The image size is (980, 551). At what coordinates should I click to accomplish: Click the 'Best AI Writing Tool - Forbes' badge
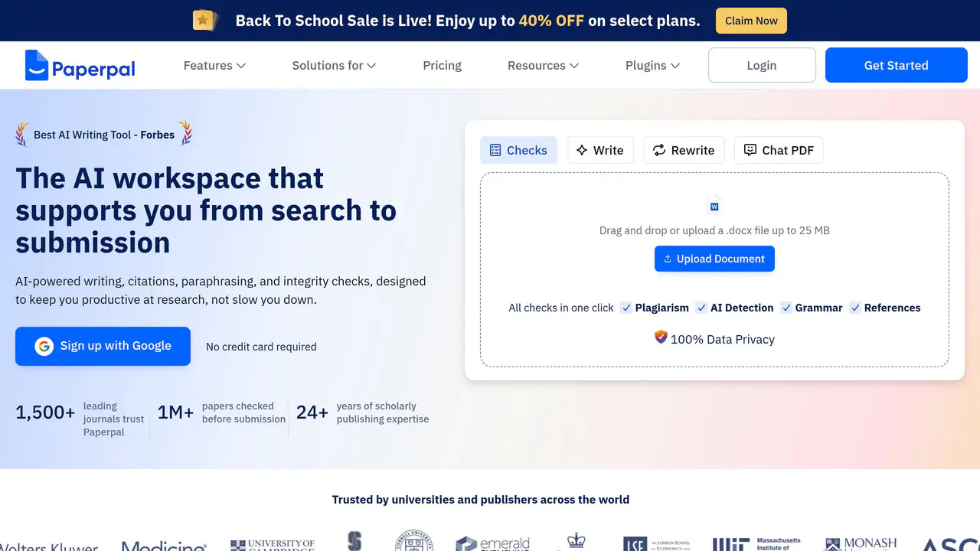pos(104,135)
